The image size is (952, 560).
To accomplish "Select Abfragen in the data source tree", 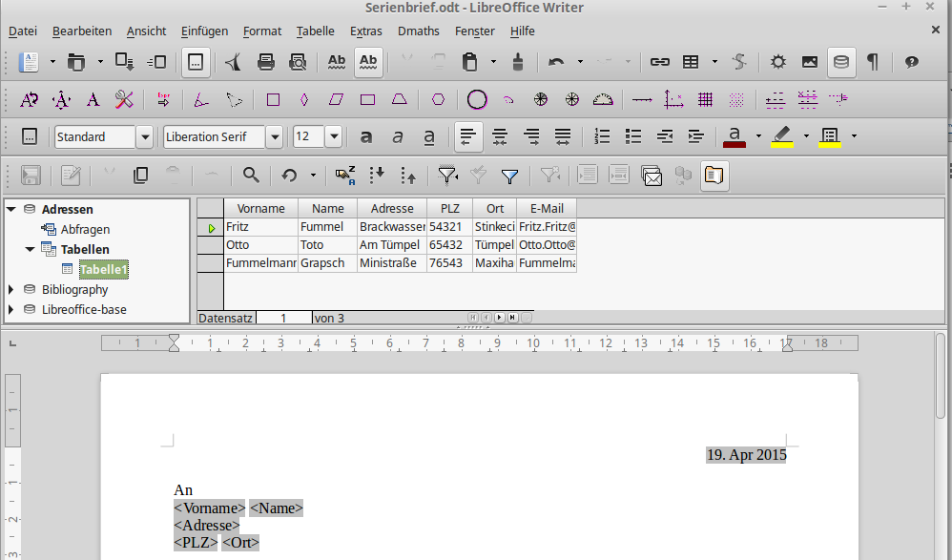I will coord(85,229).
